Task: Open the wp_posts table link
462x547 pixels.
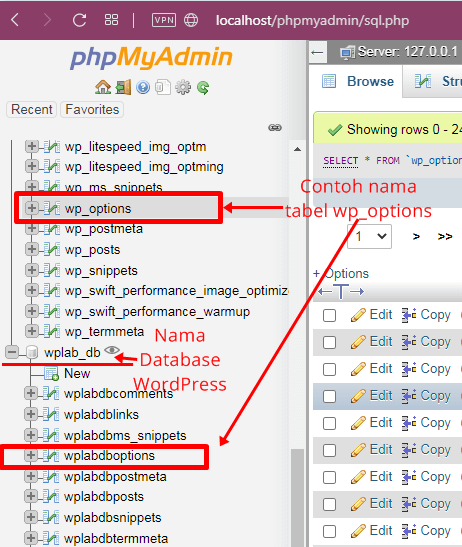Action: (92, 250)
